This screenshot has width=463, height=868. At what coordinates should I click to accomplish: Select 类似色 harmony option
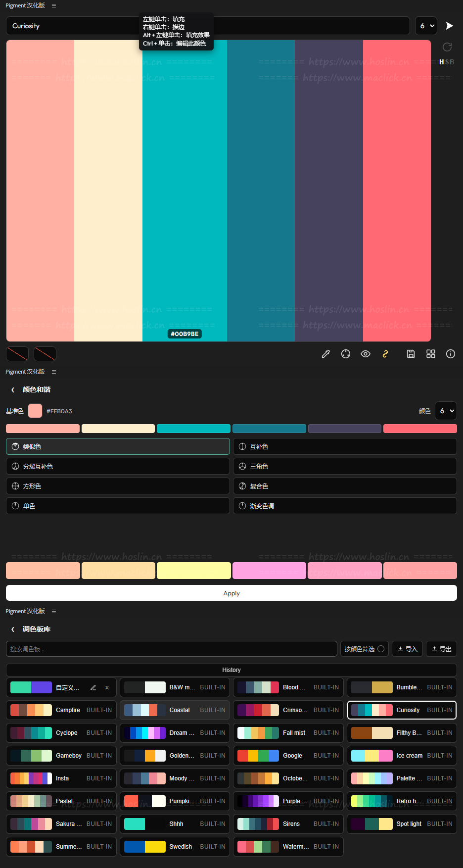118,446
